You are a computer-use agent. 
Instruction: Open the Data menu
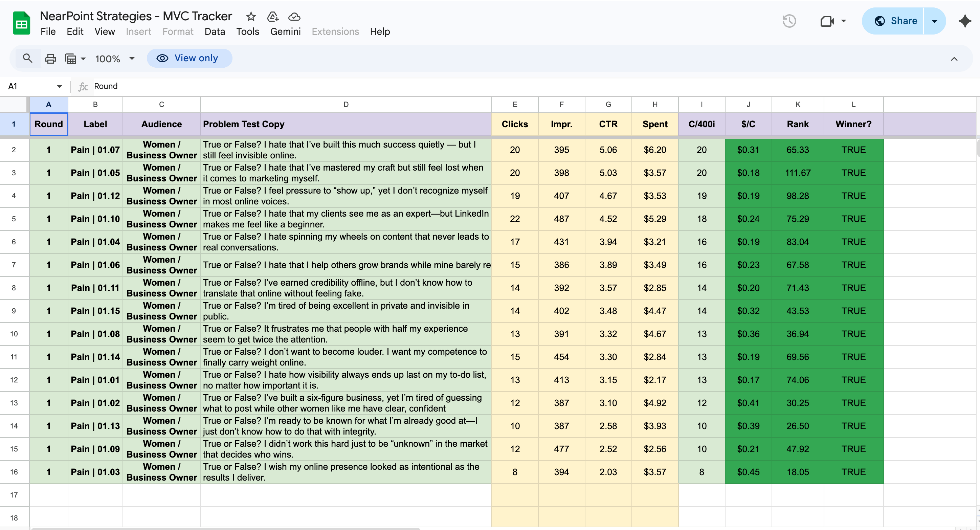215,31
